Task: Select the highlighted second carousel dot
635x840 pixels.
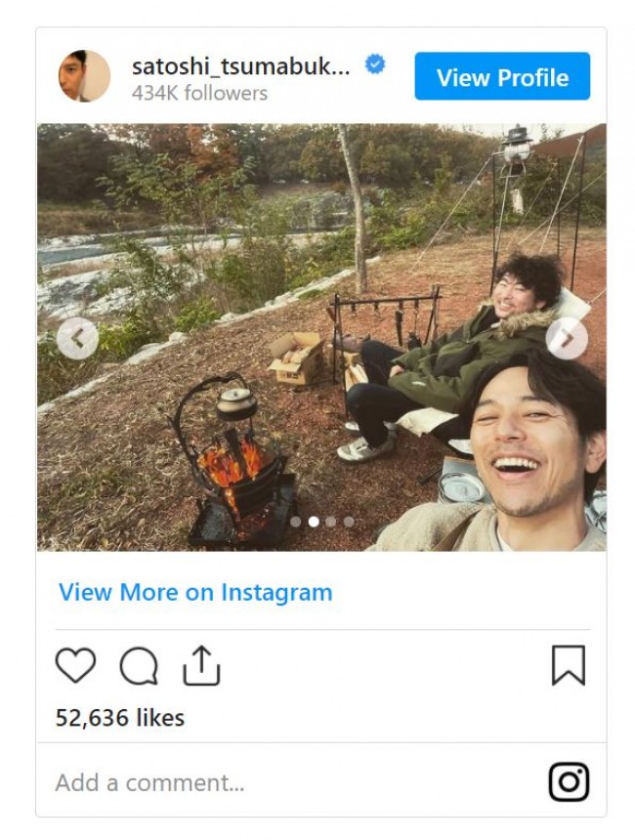Action: point(314,522)
